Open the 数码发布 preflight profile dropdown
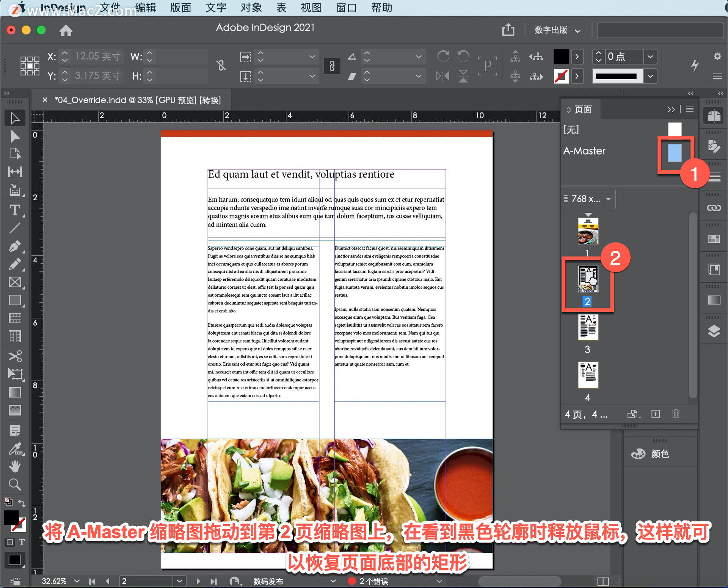This screenshot has height=588, width=728. (333, 581)
